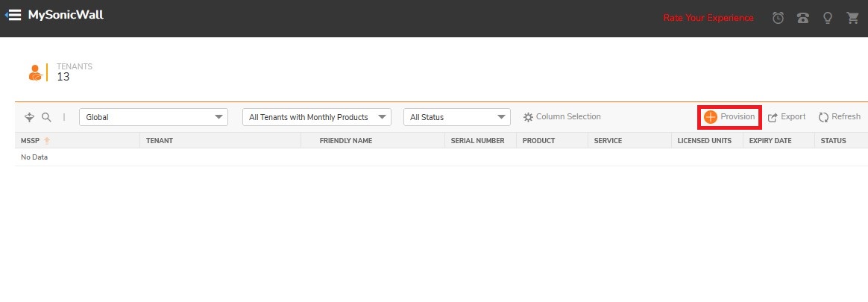Open the Column Selection gear option
Viewport: 868px width, 302px height.
click(x=562, y=117)
